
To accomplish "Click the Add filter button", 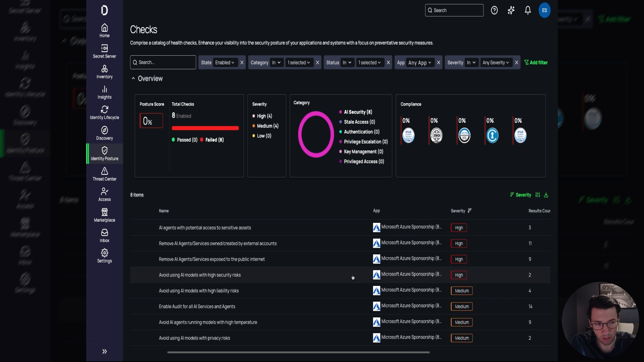I will [536, 62].
